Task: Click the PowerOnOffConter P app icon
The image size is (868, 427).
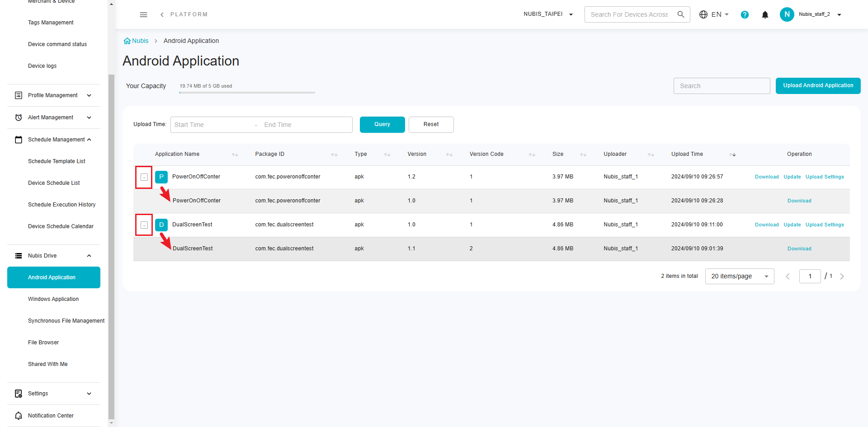Action: pyautogui.click(x=161, y=177)
